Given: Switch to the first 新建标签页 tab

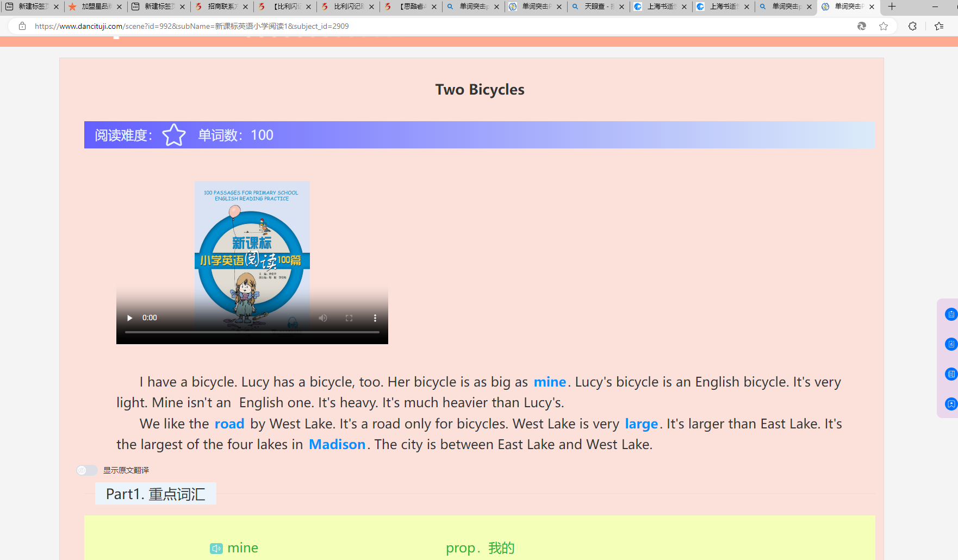Looking at the screenshot, I should [33, 7].
